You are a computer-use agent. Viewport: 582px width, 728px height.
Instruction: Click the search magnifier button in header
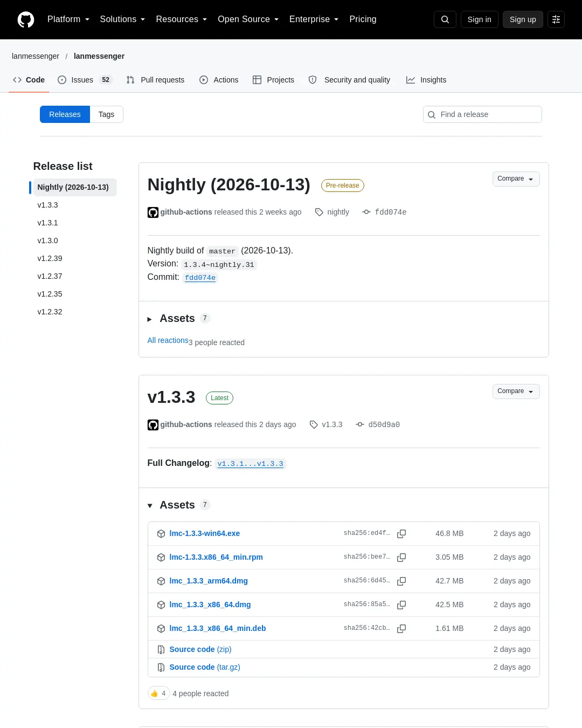(445, 19)
